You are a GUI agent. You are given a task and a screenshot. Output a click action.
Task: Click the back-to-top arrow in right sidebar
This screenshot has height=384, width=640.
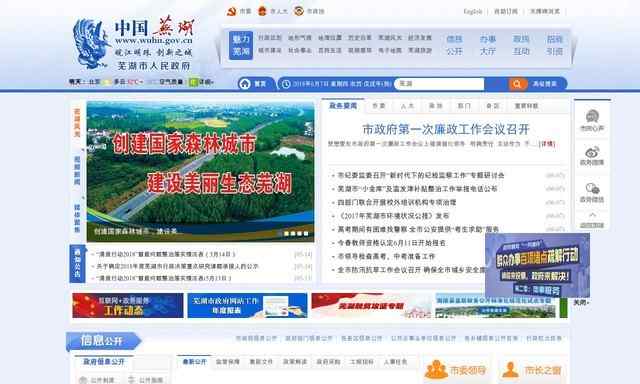(592, 215)
